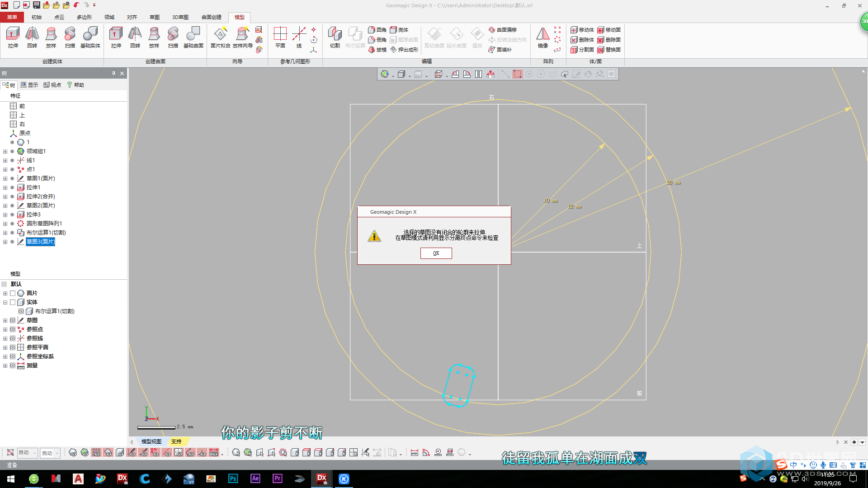Switch to the 多边形 ribbon tab
This screenshot has height=488, width=868.
[84, 17]
